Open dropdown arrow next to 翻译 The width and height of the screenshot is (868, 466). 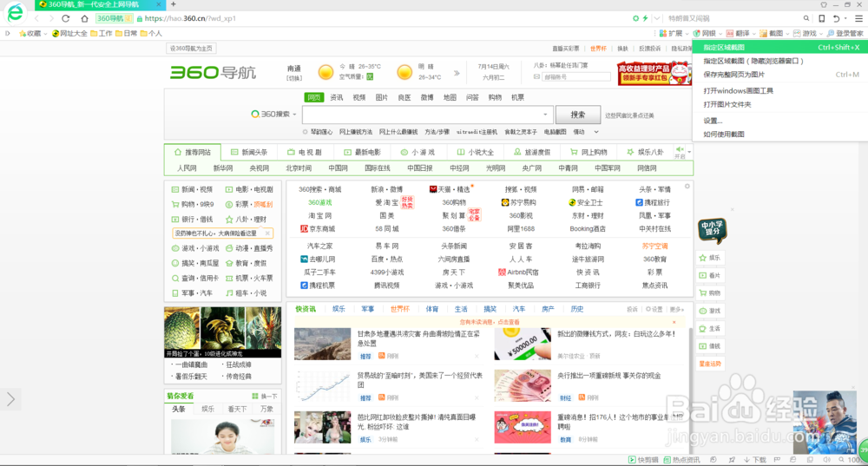click(754, 34)
